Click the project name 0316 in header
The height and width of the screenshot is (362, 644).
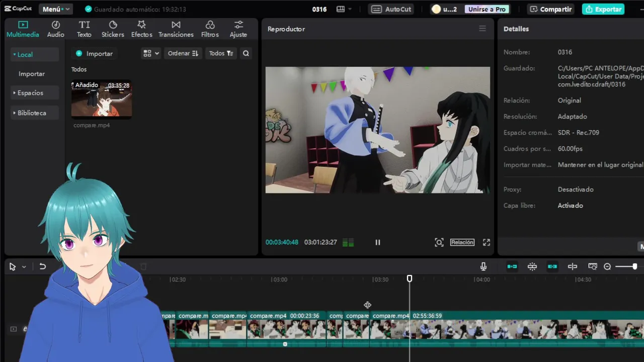319,9
